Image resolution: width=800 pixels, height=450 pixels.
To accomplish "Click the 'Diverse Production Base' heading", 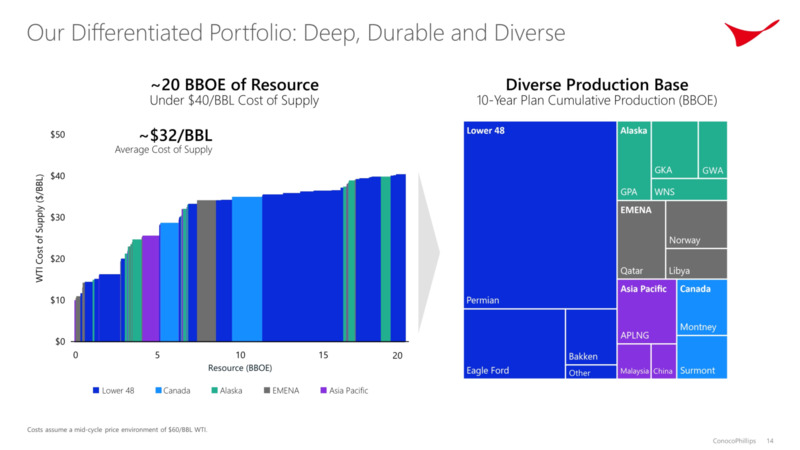I will coord(597,84).
